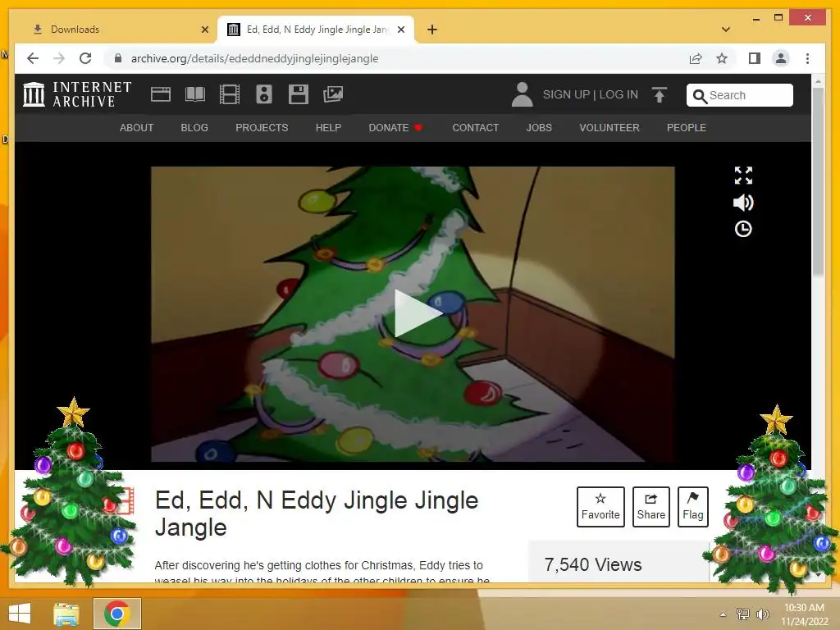Open the PEOPLE menu link
The image size is (840, 630).
687,128
